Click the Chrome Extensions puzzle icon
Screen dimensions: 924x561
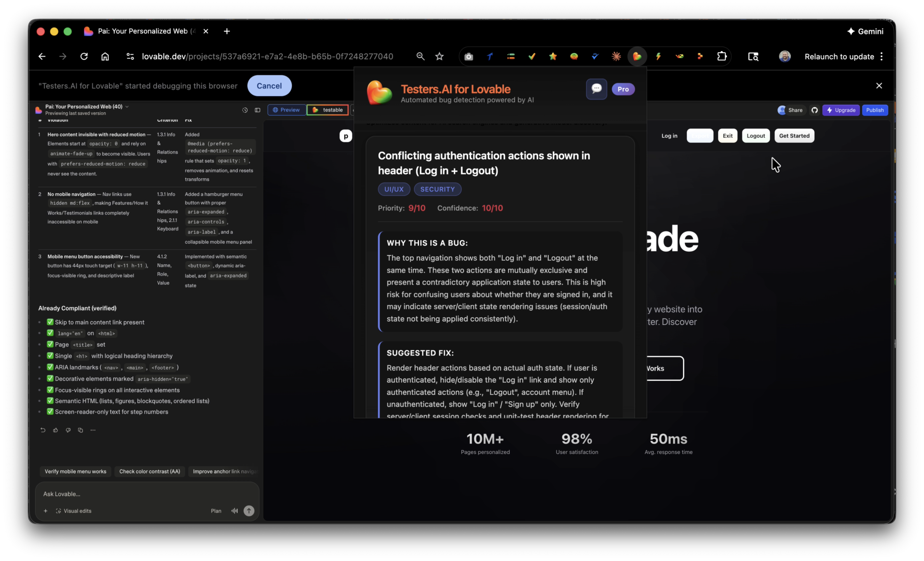pos(722,57)
